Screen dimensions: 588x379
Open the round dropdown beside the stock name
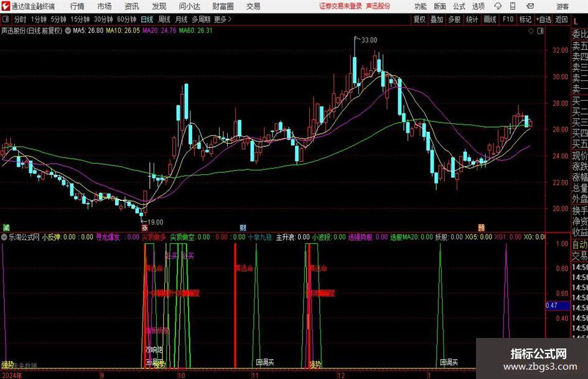(x=68, y=30)
